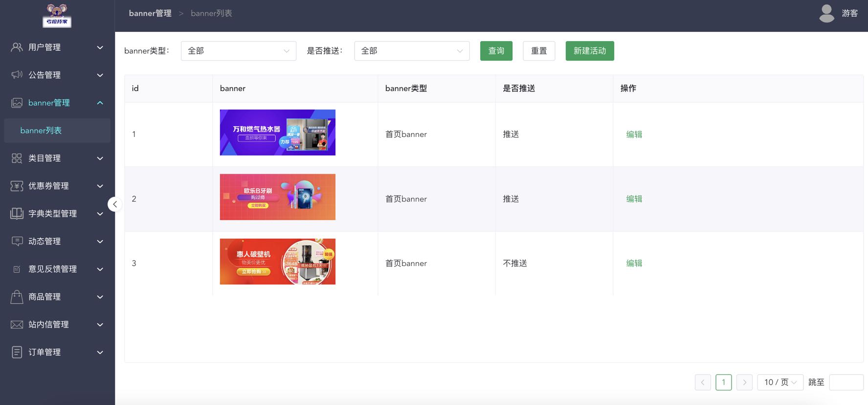
Task: Open 公告管理 menu label
Action: pos(45,75)
